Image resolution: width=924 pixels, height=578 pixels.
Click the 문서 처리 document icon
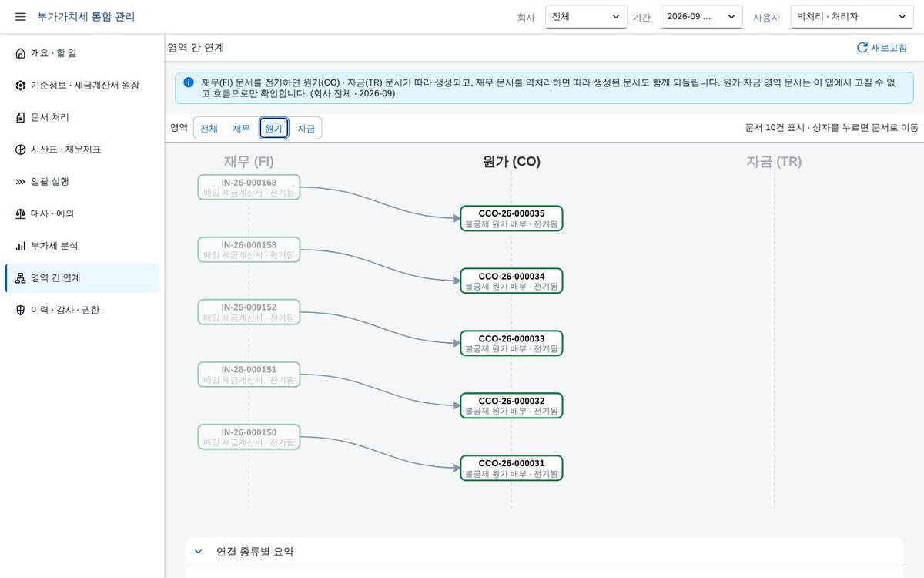[20, 117]
